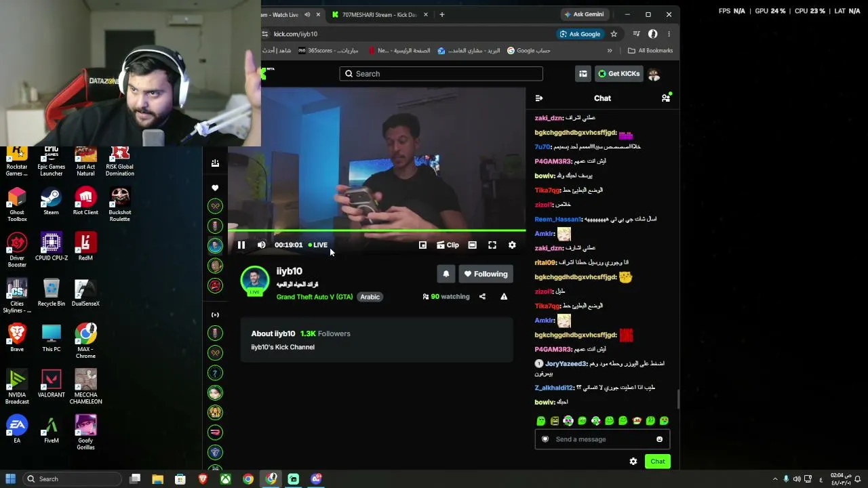Focus the Kick search field
Screen dimensions: 868x488
point(441,74)
